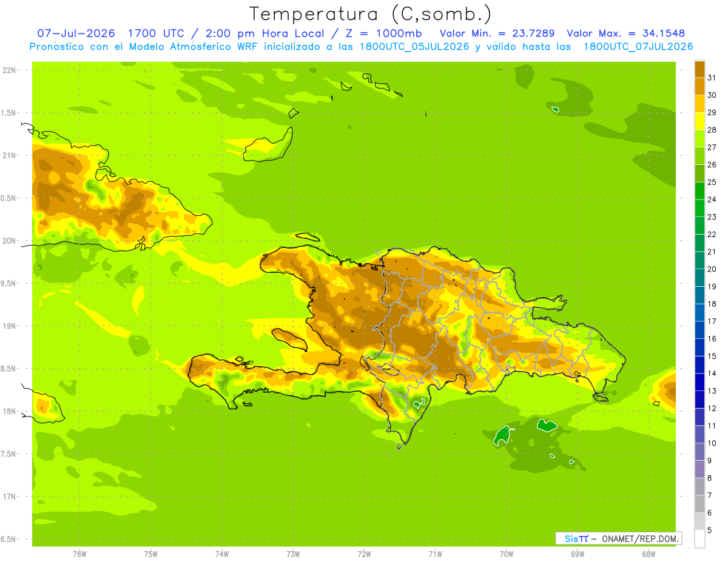The height and width of the screenshot is (562, 728).
Task: Click the latitude tick "22N"
Action: (10, 70)
